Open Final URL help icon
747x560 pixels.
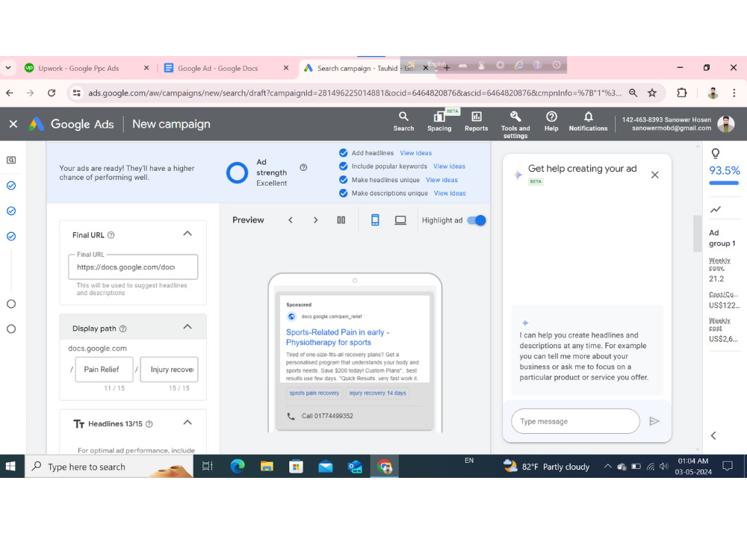[111, 234]
